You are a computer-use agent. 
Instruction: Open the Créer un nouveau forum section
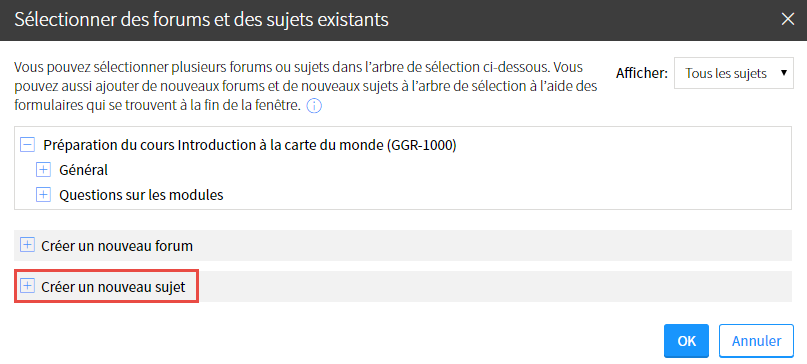click(x=402, y=246)
